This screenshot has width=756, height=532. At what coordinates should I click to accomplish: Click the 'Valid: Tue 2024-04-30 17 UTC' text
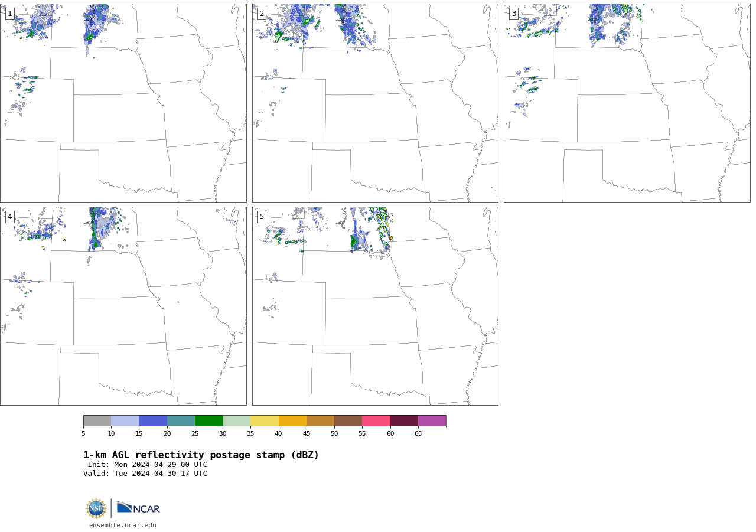(x=145, y=474)
